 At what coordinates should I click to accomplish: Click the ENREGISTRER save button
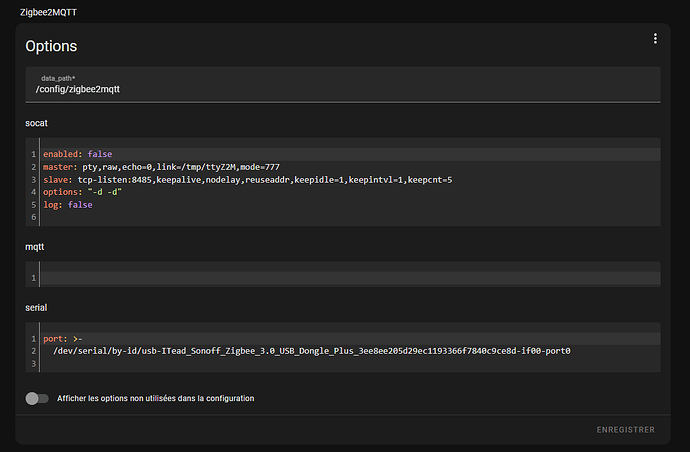click(x=625, y=430)
